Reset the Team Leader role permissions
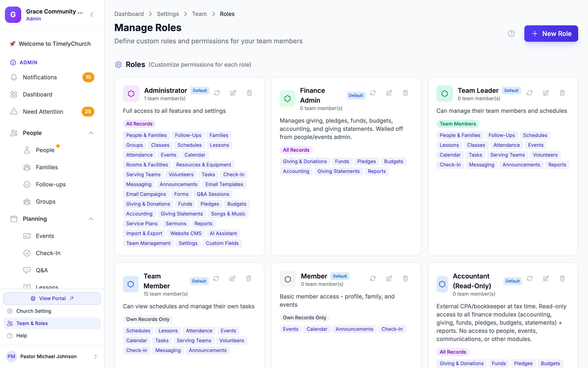The image size is (588, 368). click(529, 93)
